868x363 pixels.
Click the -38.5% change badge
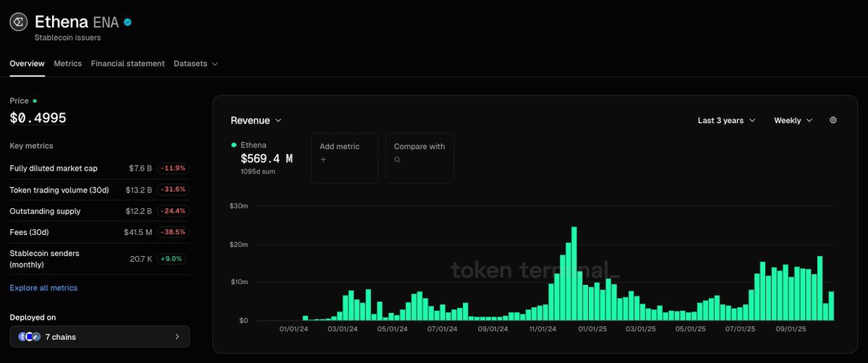pyautogui.click(x=173, y=232)
